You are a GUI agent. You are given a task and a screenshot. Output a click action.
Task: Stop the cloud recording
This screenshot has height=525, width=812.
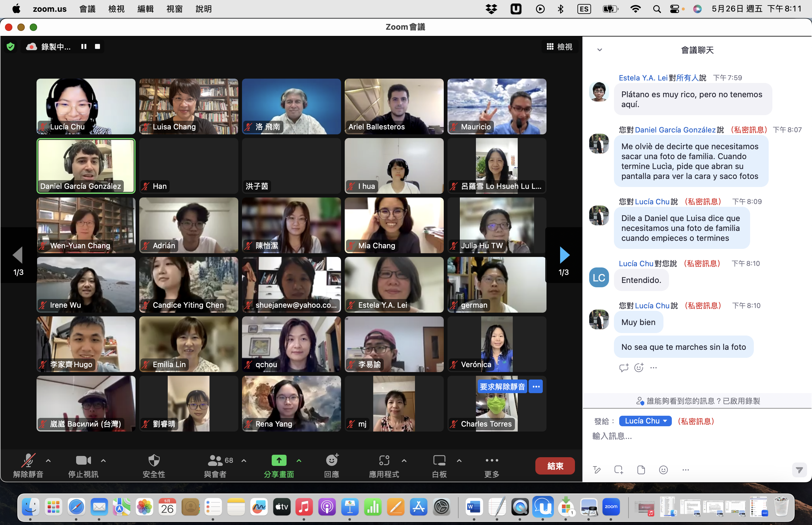[97, 46]
